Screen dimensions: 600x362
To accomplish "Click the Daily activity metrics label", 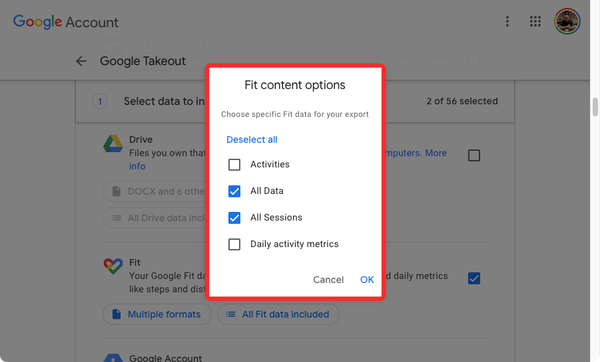I will [x=294, y=244].
